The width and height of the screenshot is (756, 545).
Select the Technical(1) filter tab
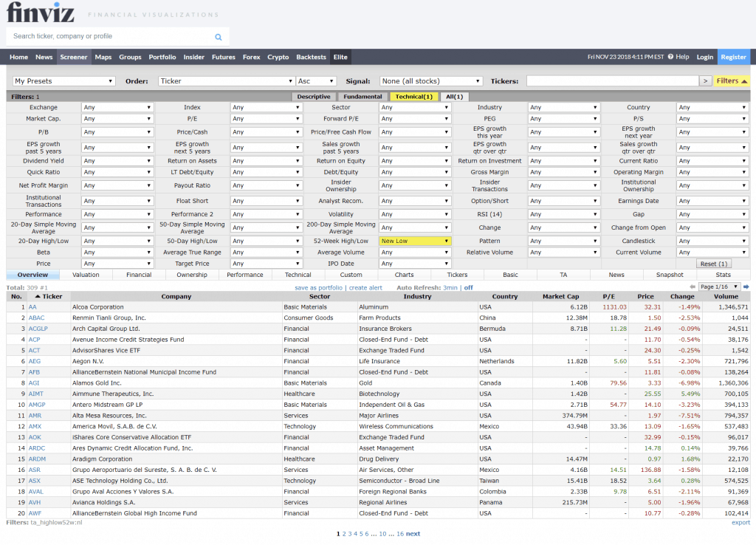point(413,97)
